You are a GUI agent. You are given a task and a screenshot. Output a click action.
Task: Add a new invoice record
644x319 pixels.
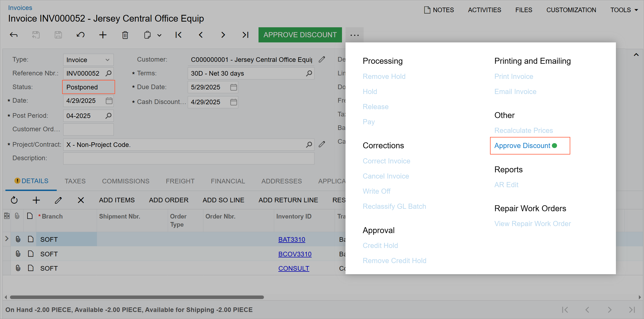tap(103, 35)
